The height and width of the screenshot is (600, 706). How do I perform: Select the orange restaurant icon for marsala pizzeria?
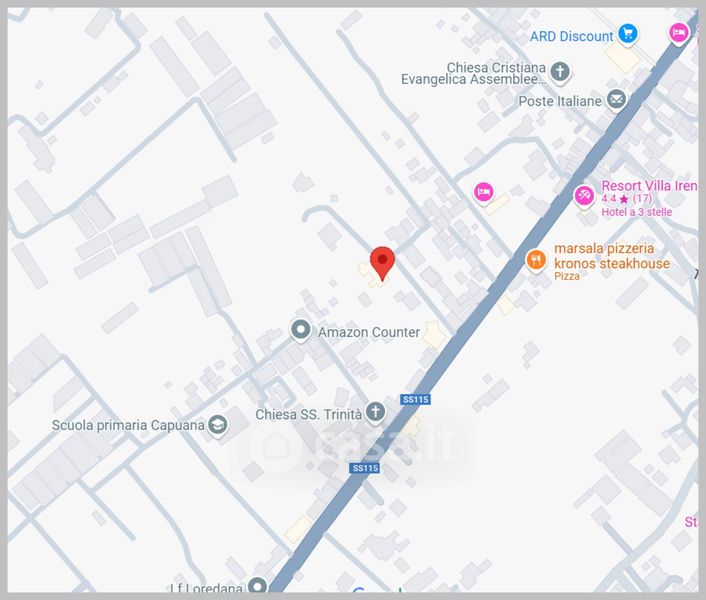click(x=537, y=260)
